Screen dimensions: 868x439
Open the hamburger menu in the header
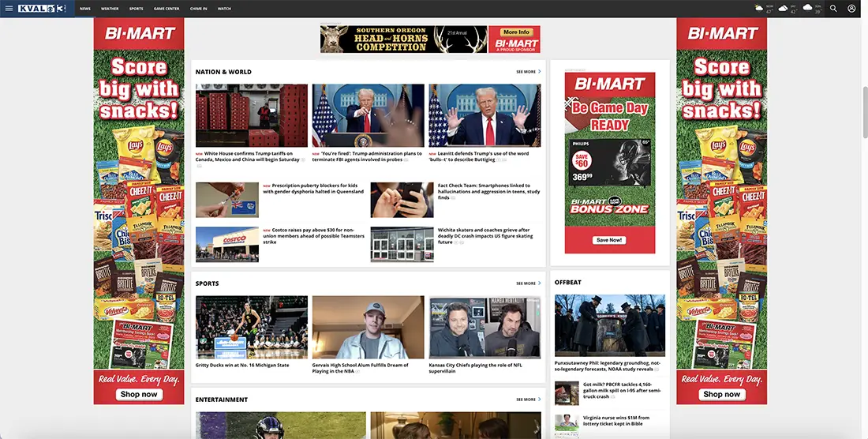[9, 9]
